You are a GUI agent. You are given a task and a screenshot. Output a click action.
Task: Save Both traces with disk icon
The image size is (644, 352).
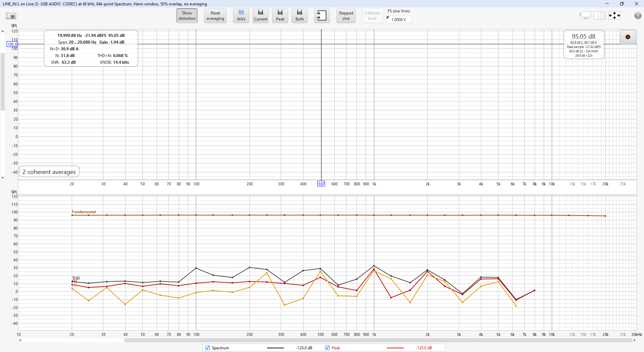300,15
